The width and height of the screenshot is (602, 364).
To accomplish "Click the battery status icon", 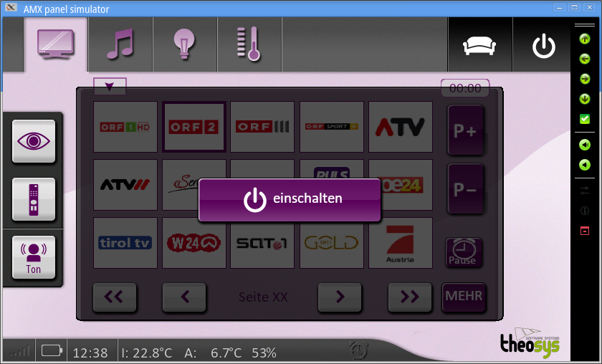I will coord(52,350).
